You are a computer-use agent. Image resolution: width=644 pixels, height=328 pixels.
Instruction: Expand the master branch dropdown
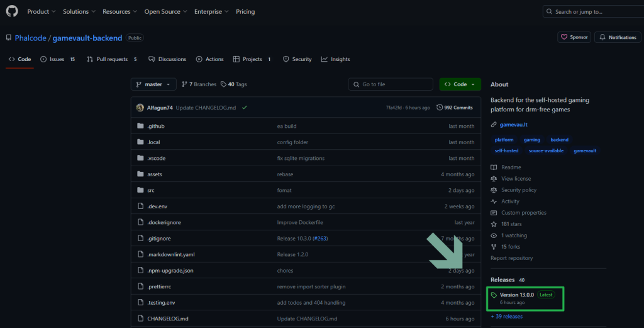pyautogui.click(x=153, y=84)
